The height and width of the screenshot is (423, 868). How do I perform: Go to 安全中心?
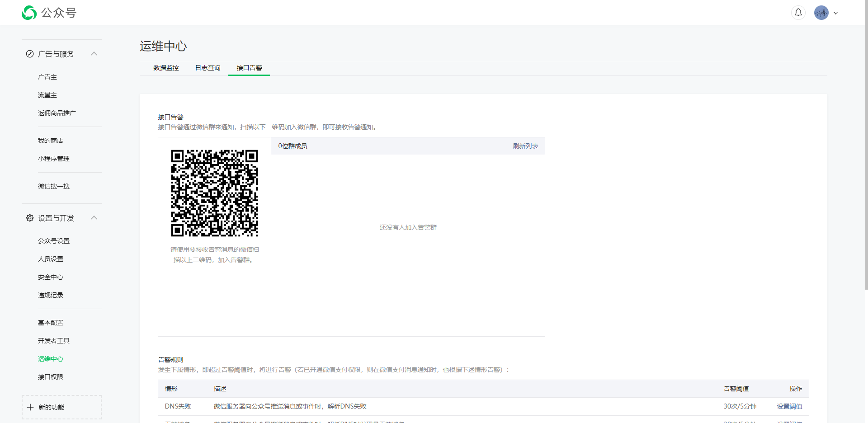click(x=51, y=277)
